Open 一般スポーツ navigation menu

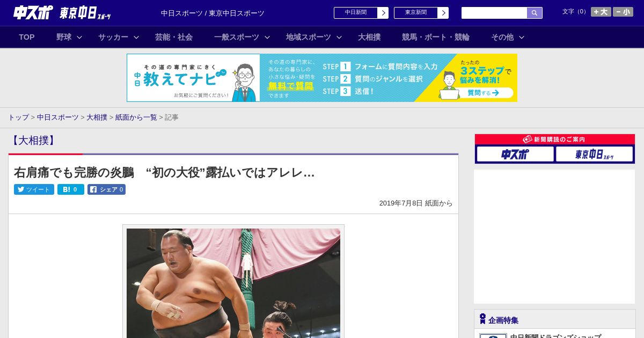pos(237,37)
